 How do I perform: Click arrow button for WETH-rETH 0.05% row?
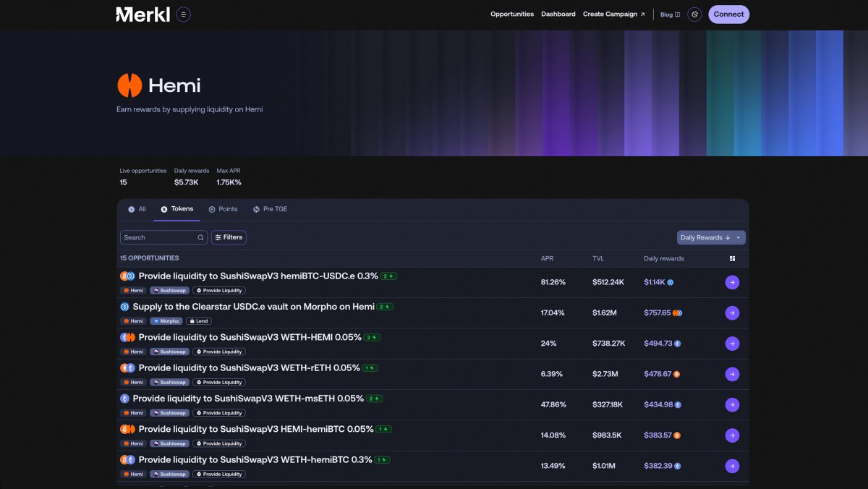(x=732, y=374)
